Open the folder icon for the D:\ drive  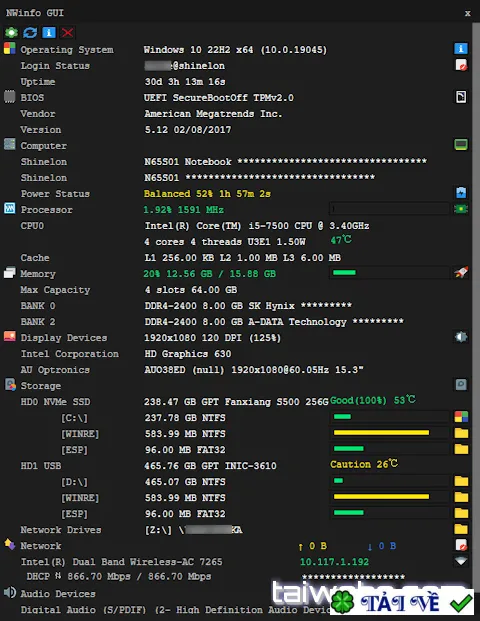coord(461,481)
